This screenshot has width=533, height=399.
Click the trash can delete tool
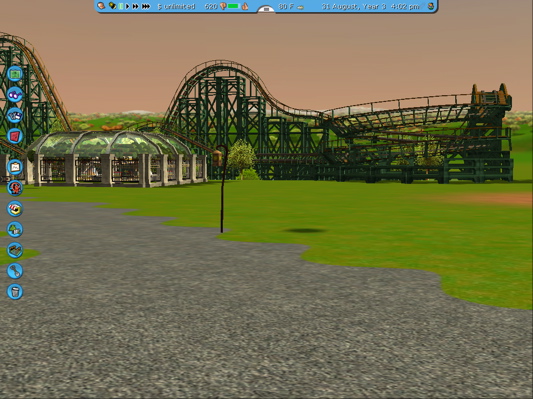pyautogui.click(x=15, y=292)
